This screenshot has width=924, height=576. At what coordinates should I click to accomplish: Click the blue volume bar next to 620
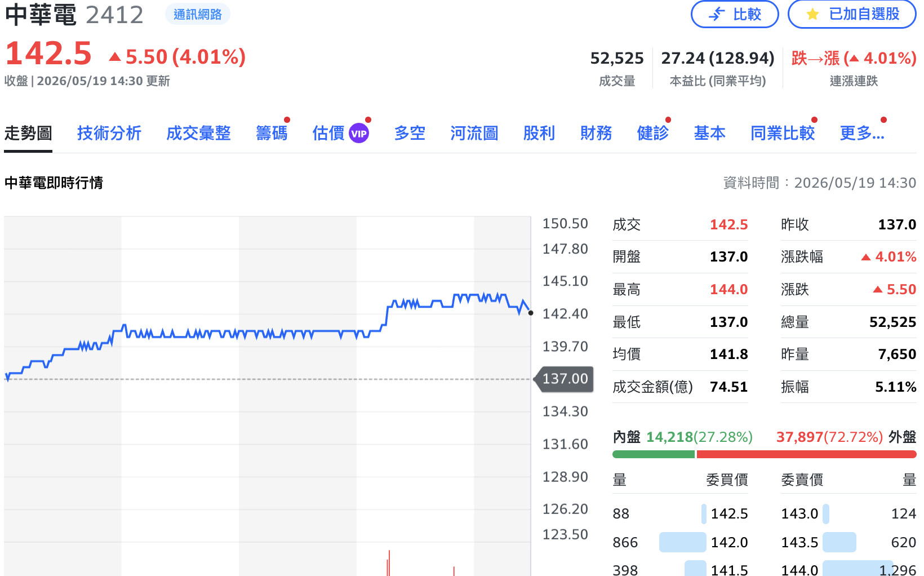[x=839, y=542]
